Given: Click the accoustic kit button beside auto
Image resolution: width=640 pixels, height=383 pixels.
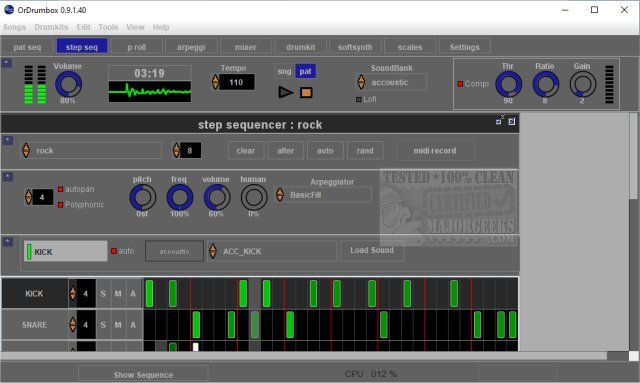Looking at the screenshot, I should coord(174,251).
